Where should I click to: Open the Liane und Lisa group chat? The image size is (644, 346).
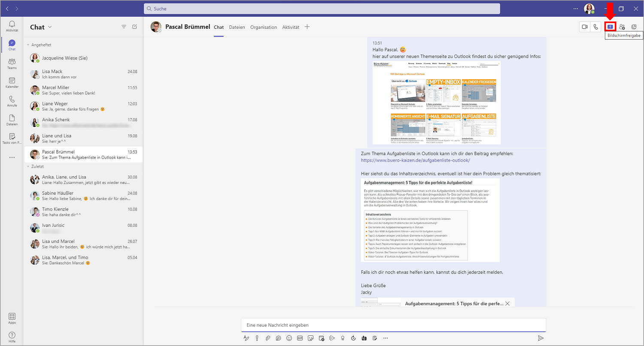tap(83, 138)
